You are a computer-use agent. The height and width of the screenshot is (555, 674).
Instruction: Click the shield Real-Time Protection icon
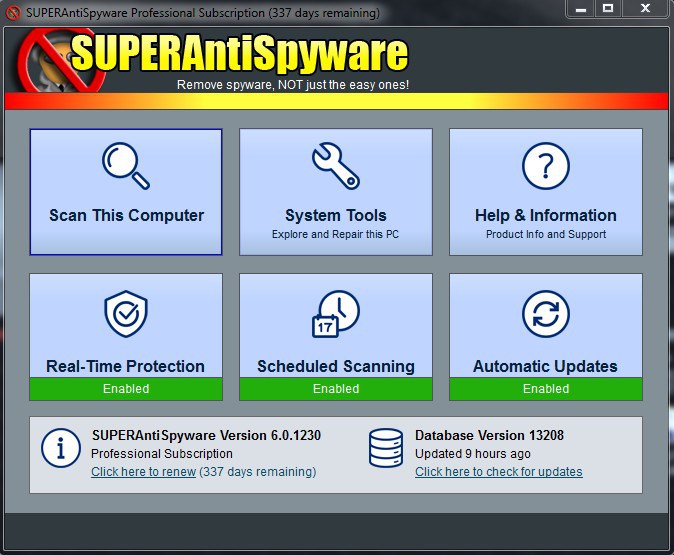(x=126, y=314)
